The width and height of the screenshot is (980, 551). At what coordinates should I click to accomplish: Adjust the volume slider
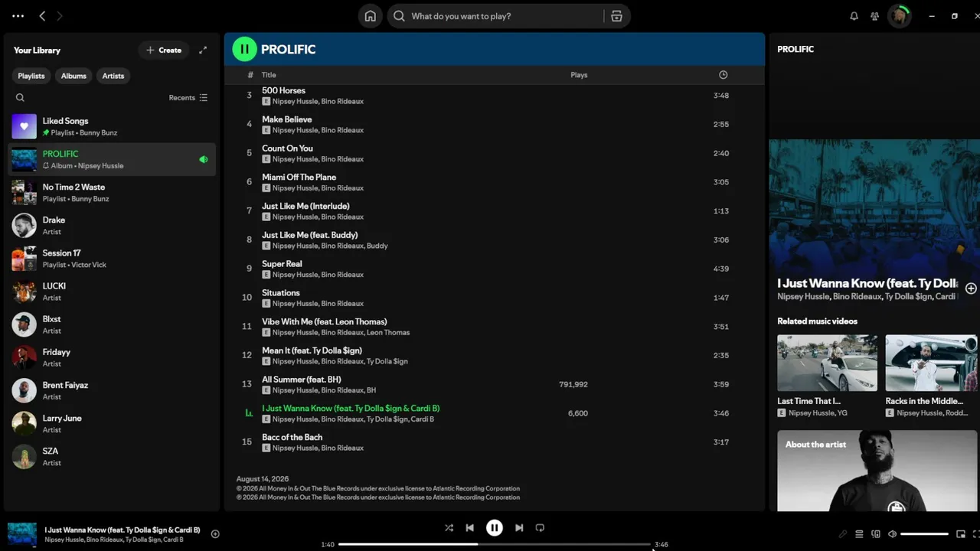(x=924, y=534)
